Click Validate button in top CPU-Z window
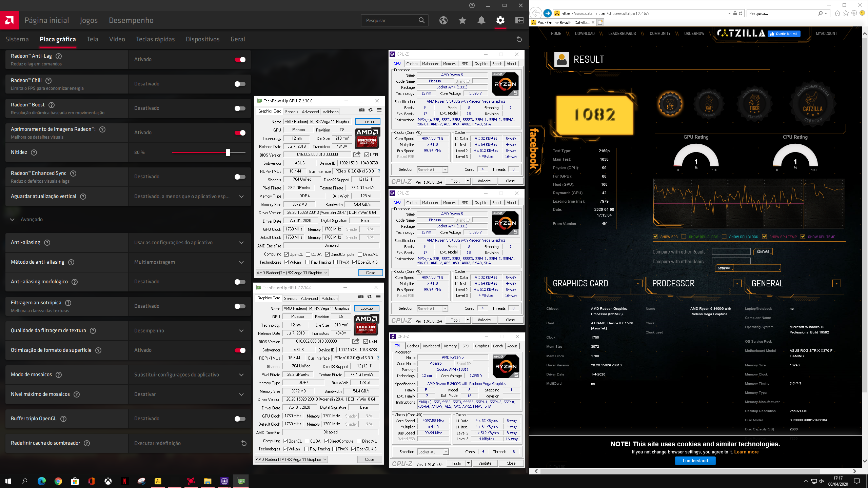 [x=484, y=181]
